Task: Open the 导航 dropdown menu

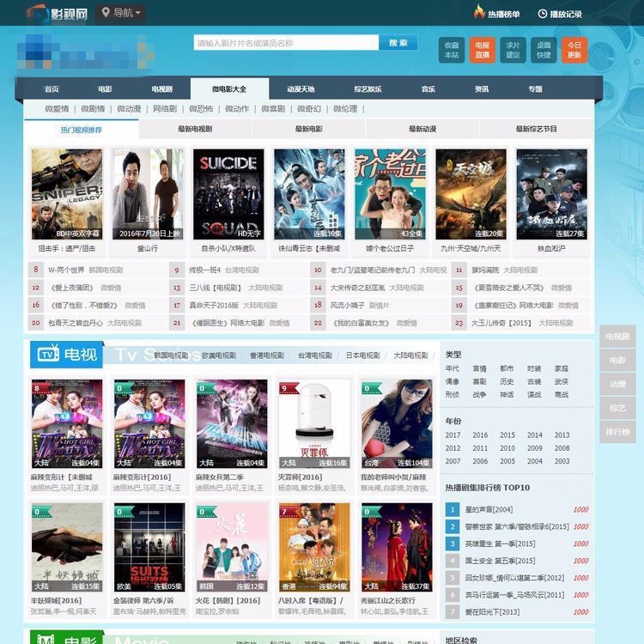Action: click(x=121, y=13)
